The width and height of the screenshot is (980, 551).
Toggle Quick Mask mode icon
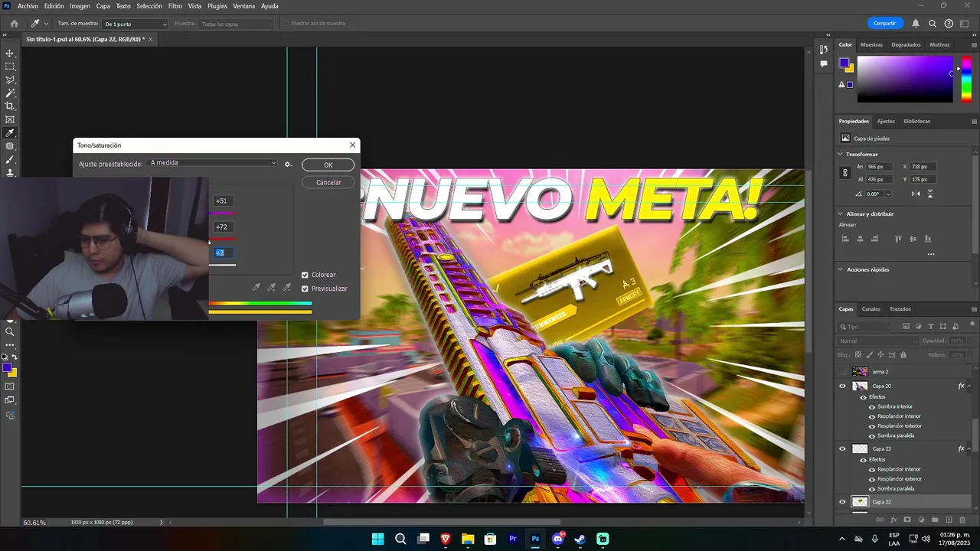click(10, 386)
